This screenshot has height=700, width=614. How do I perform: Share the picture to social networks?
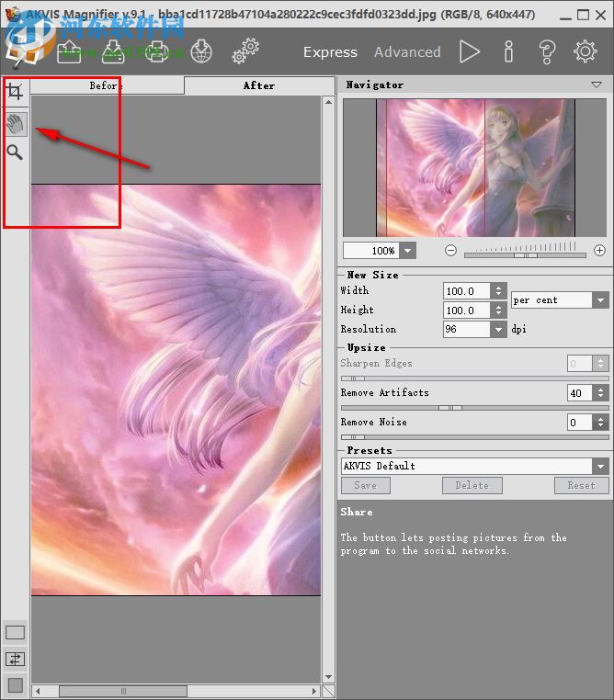(201, 51)
